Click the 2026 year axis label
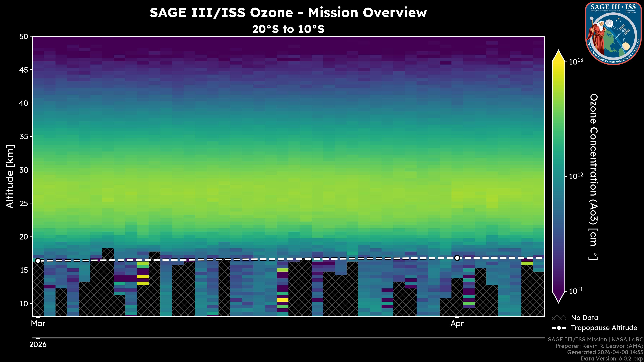644x362 pixels. 38,345
